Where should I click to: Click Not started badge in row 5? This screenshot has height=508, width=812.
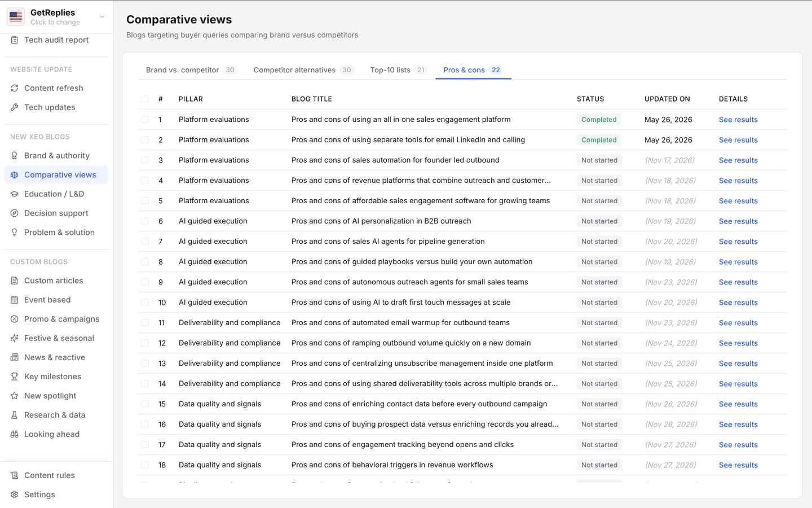tap(599, 201)
